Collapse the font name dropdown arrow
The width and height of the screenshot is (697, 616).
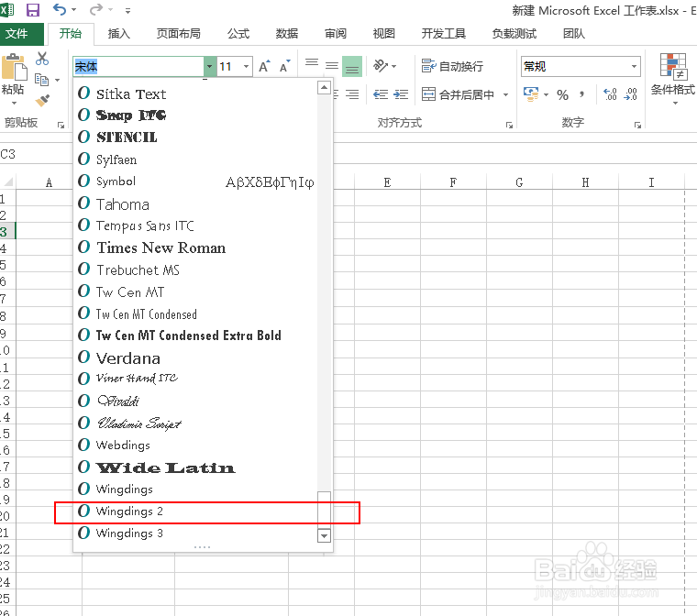click(x=209, y=67)
